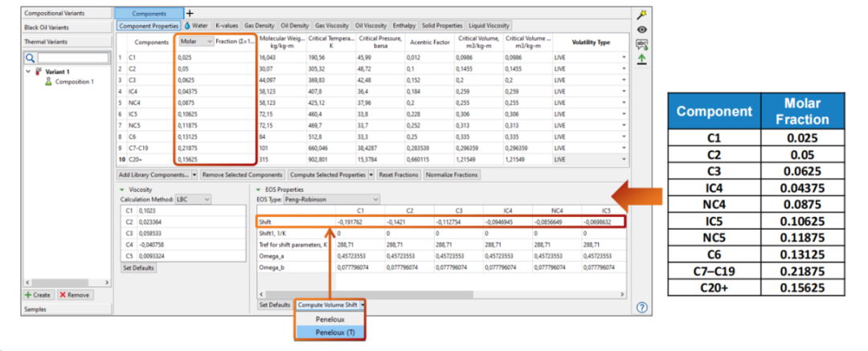Open the Molar fraction type dropdown

(195, 42)
